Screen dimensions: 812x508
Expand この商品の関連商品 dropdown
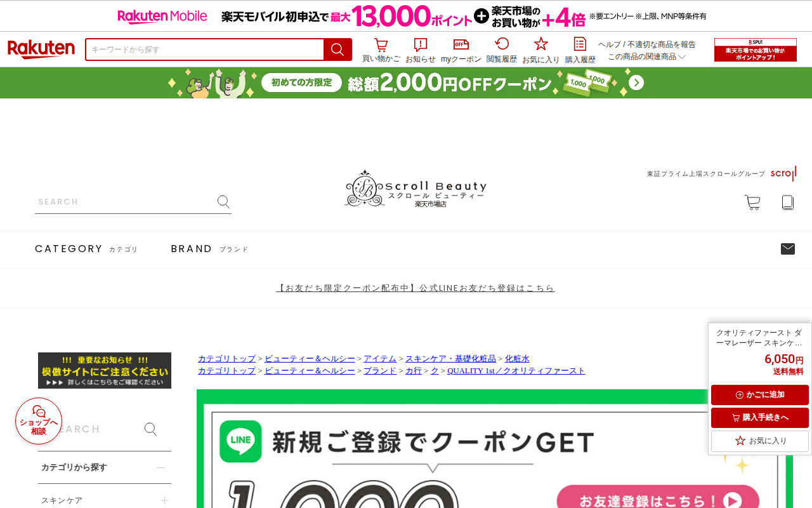(646, 57)
